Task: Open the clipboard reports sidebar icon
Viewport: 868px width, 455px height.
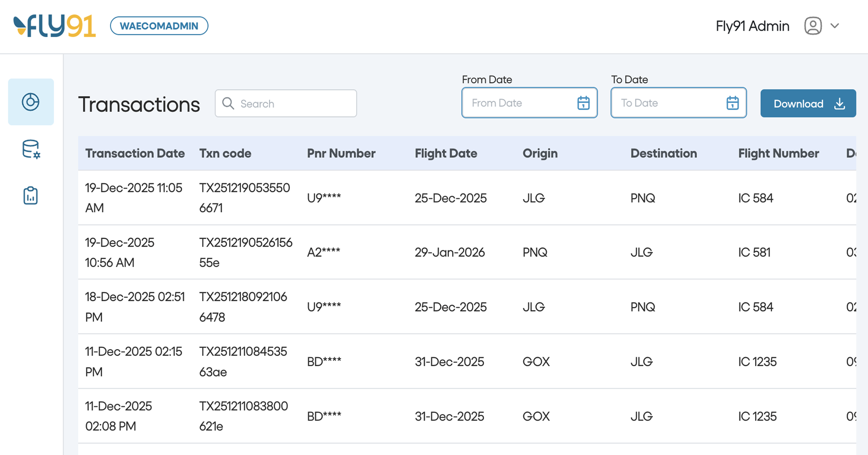Action: (x=31, y=195)
